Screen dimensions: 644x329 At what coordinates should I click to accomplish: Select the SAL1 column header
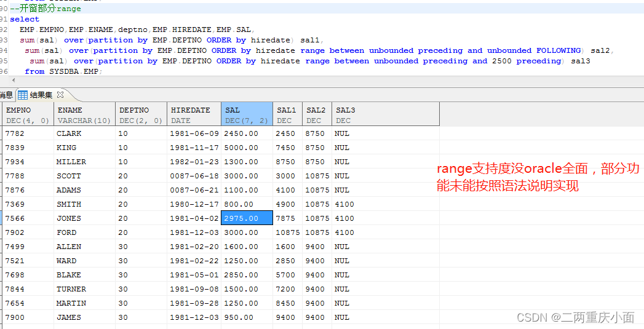click(287, 114)
